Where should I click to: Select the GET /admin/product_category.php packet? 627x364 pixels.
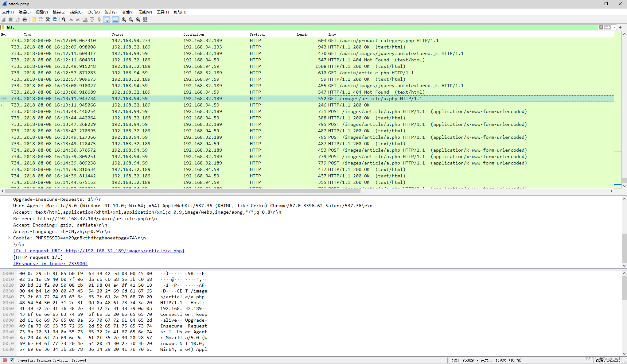coord(307,41)
